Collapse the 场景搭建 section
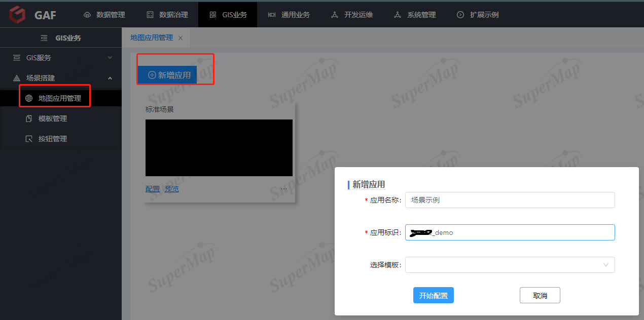 click(x=110, y=77)
